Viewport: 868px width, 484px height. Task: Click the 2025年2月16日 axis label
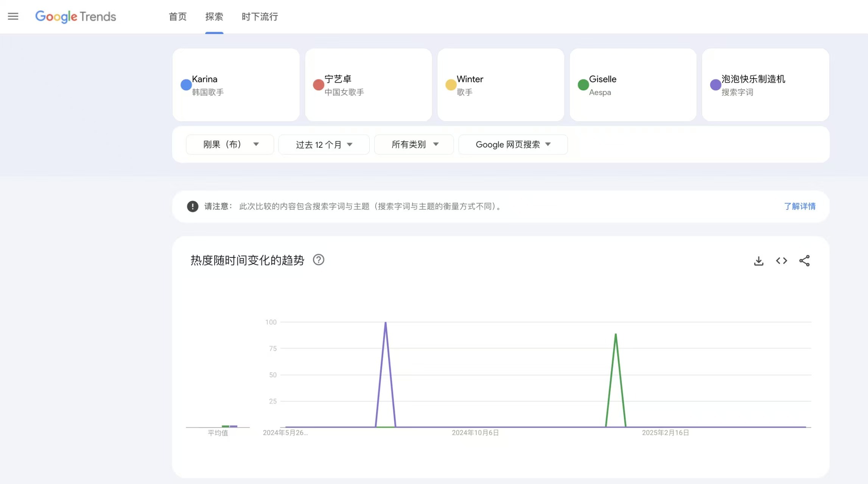(x=665, y=433)
